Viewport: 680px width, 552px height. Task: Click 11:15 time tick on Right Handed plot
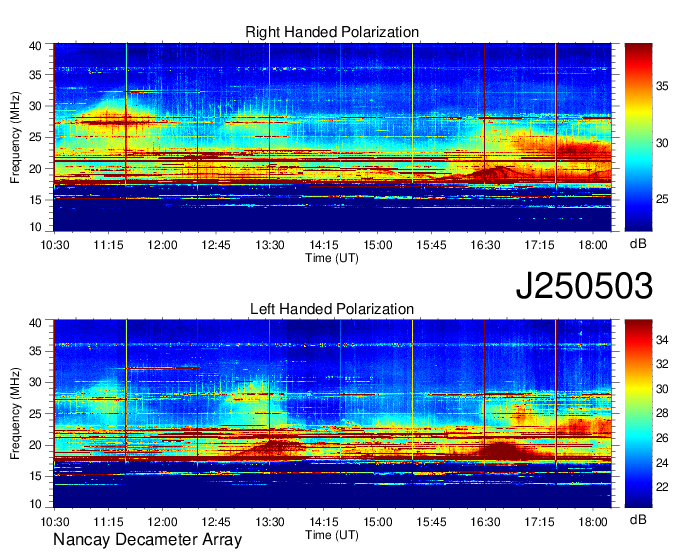tap(108, 245)
